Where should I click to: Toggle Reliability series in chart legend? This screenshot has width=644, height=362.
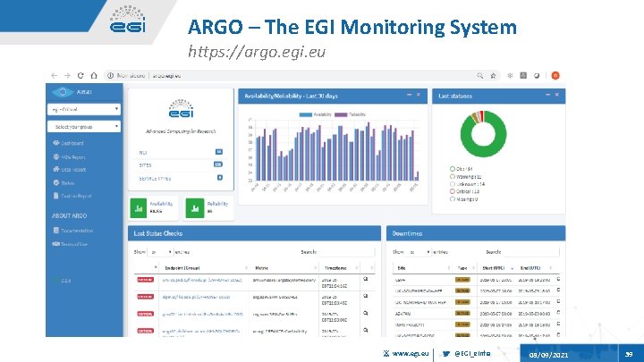(x=350, y=115)
